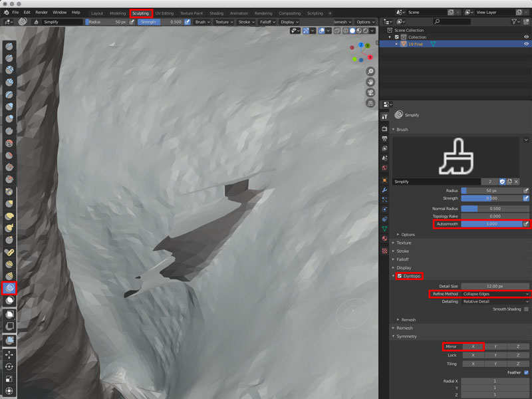
Task: Open the Falloff popover in the header
Action: click(266, 22)
